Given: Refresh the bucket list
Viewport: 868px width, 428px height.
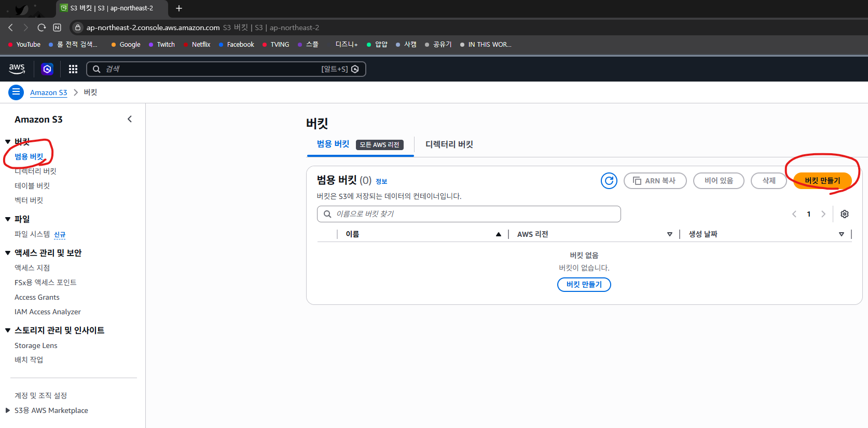Looking at the screenshot, I should pyautogui.click(x=609, y=181).
